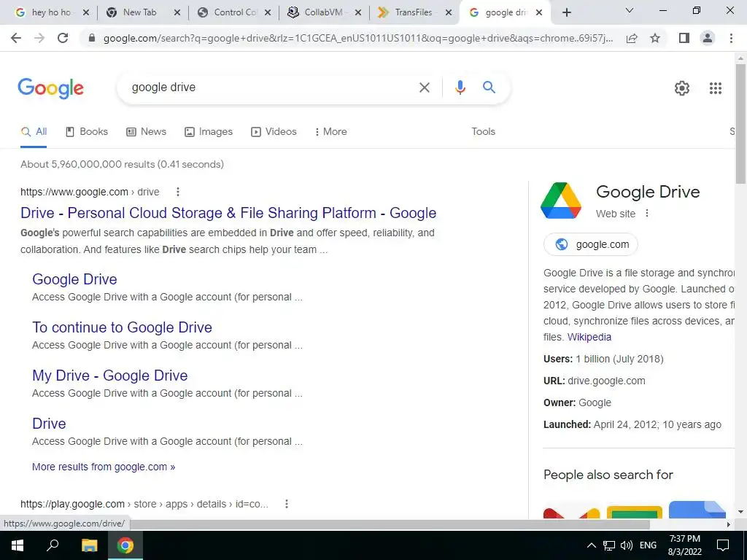The width and height of the screenshot is (747, 560).
Task: Submit search with the magnifier icon
Action: pyautogui.click(x=489, y=87)
